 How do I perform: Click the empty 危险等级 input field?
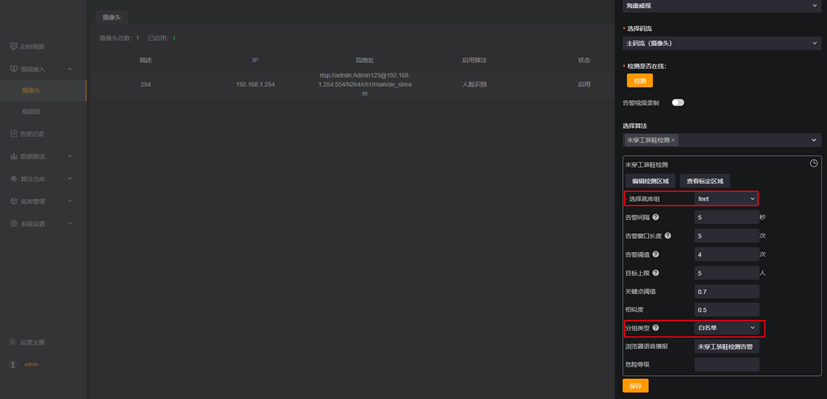click(727, 365)
